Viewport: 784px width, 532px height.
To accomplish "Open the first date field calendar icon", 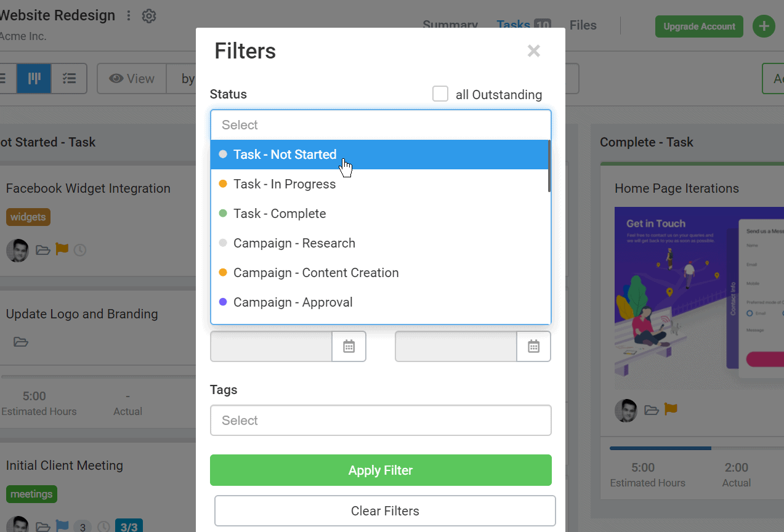I will click(349, 346).
